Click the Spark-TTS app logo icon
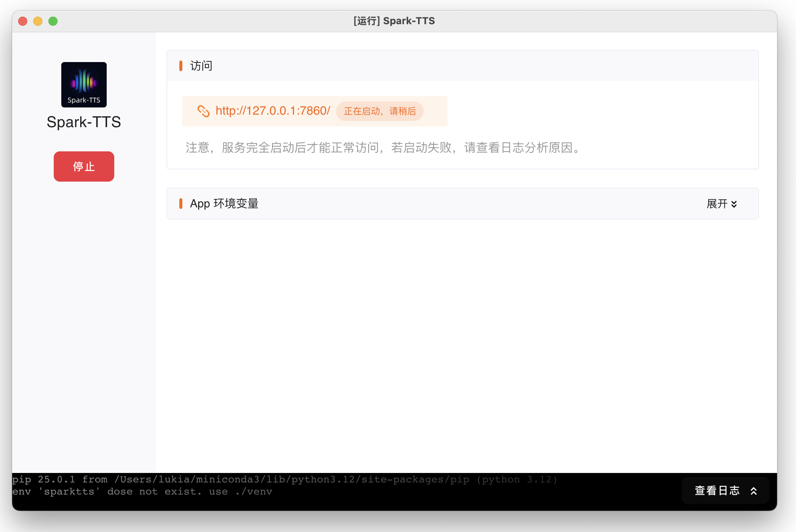The image size is (796, 532). tap(84, 85)
